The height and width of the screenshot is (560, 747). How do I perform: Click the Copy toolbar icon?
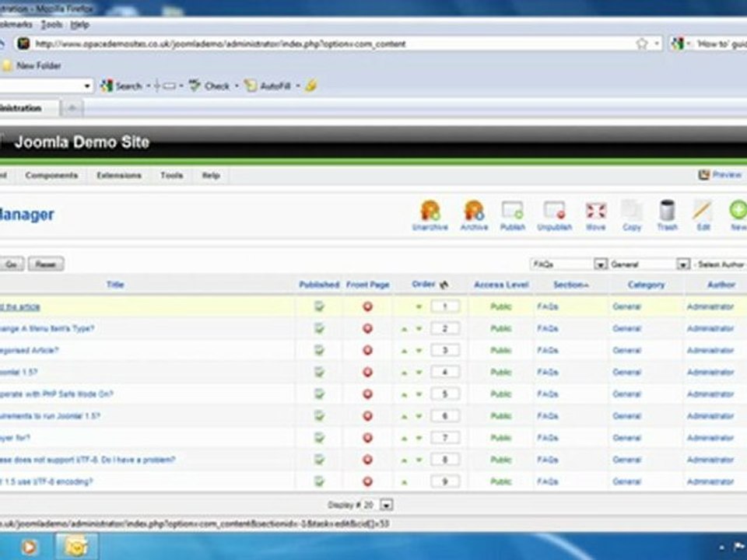(x=632, y=216)
